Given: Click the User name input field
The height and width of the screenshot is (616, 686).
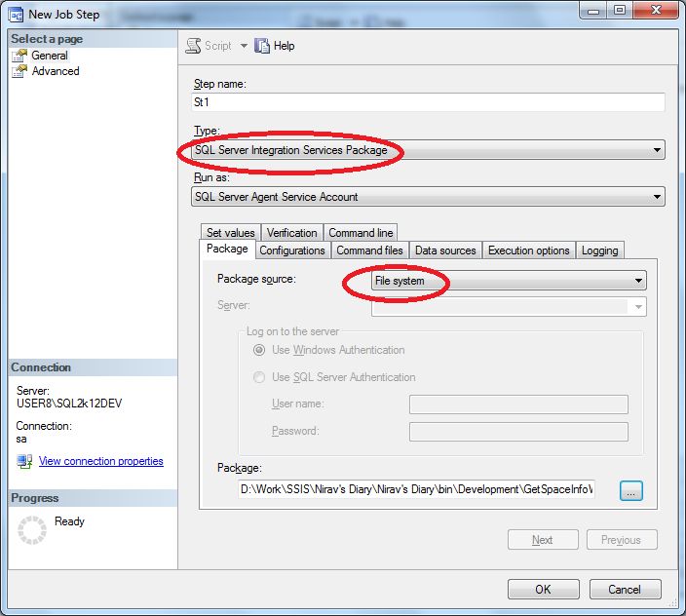Looking at the screenshot, I should [x=518, y=404].
